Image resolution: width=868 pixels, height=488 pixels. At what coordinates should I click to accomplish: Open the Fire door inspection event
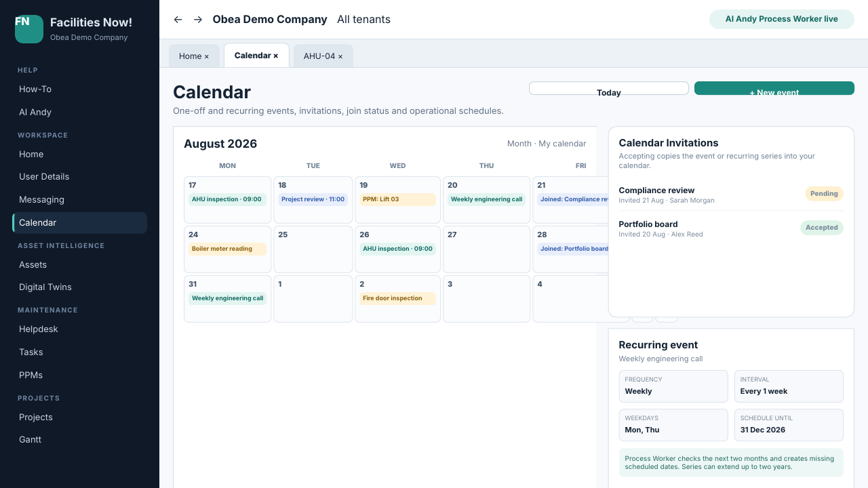[x=397, y=298]
